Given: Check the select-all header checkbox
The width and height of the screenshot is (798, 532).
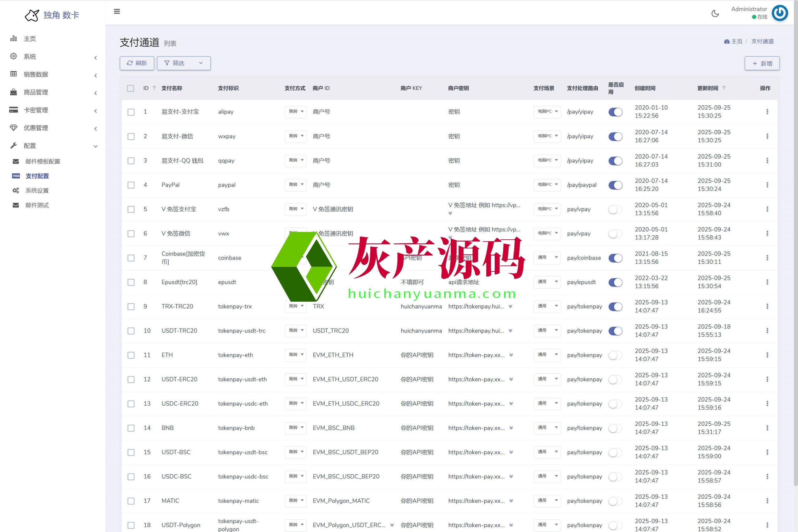Looking at the screenshot, I should click(x=131, y=88).
